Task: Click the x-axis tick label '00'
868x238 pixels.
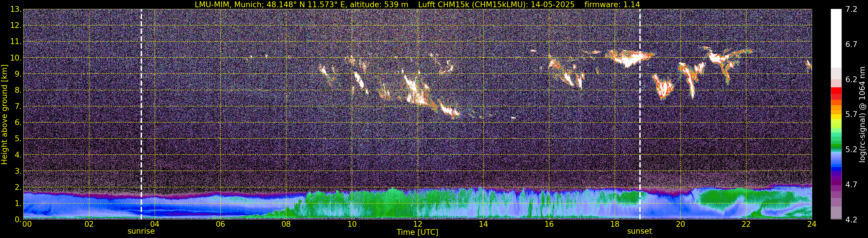Action: coord(27,224)
